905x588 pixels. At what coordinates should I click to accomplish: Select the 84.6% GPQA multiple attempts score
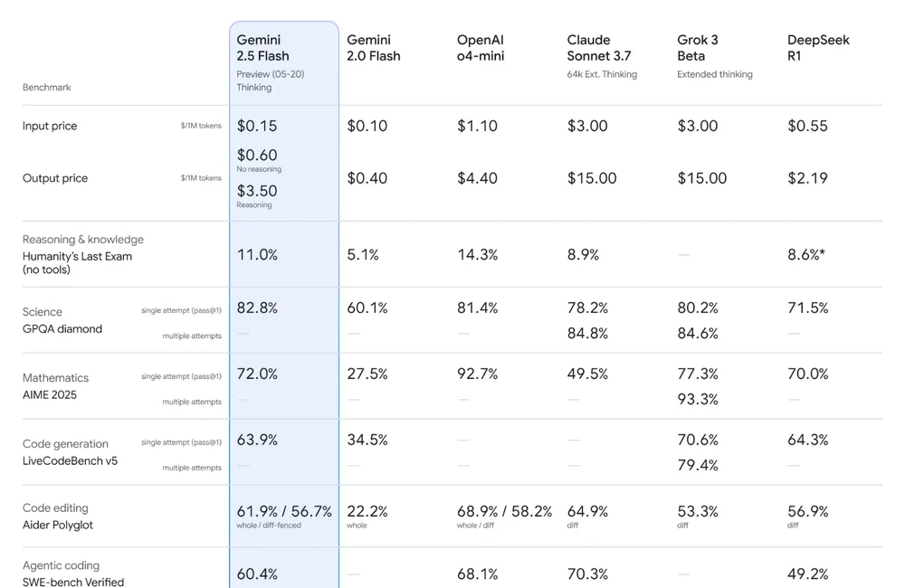click(x=698, y=333)
